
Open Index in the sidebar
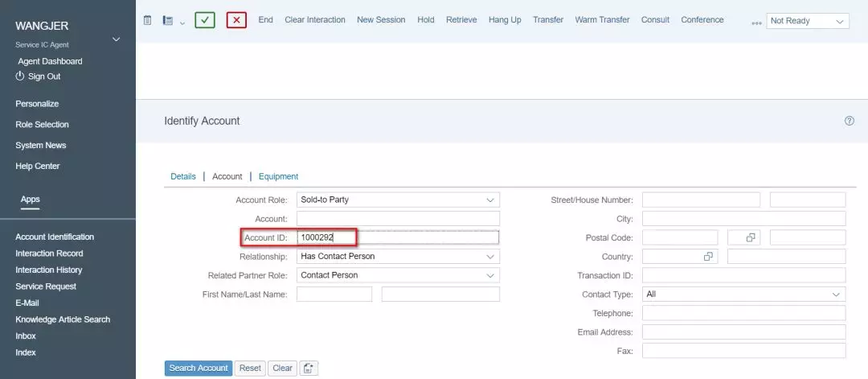pos(26,352)
